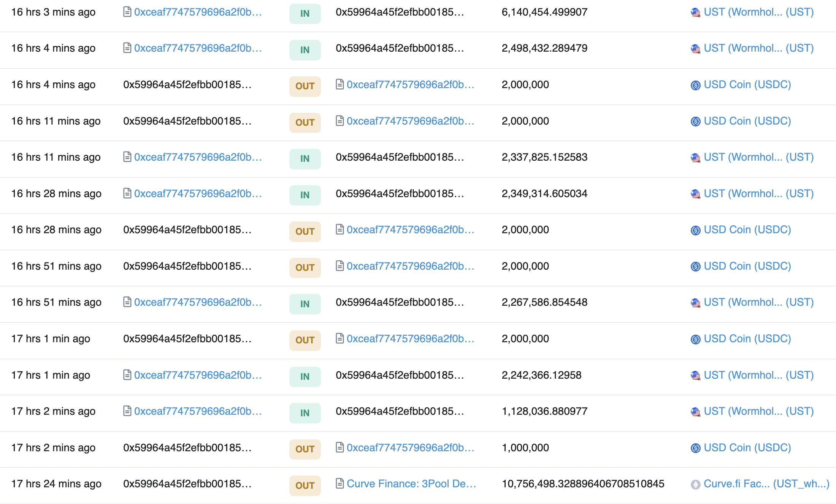Screen dimensions: 836x504
Task: Click 0x59964a45… From address in 16 hrs 11 mins OUT row
Action: pyautogui.click(x=187, y=121)
